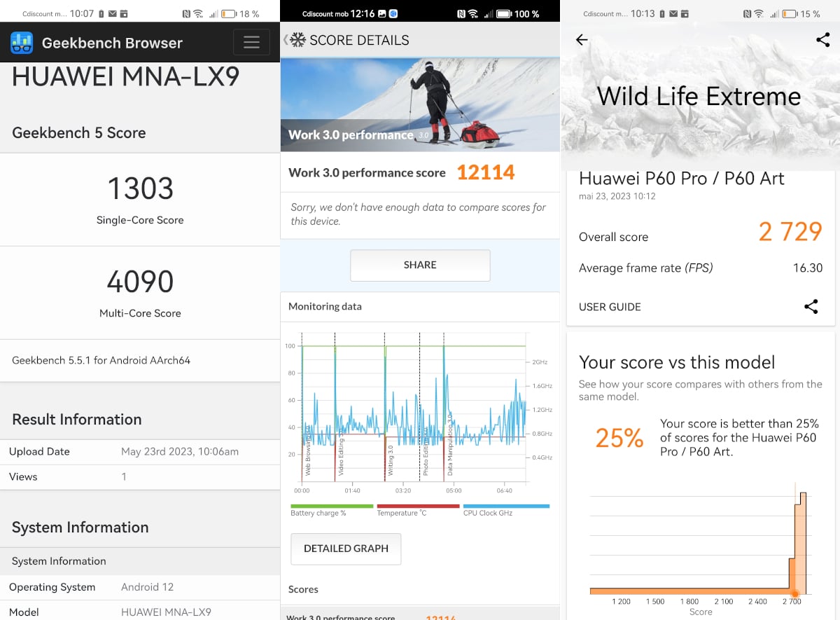Tap battery icon showing 100 %
Image resolution: width=840 pixels, height=620 pixels.
pyautogui.click(x=503, y=13)
